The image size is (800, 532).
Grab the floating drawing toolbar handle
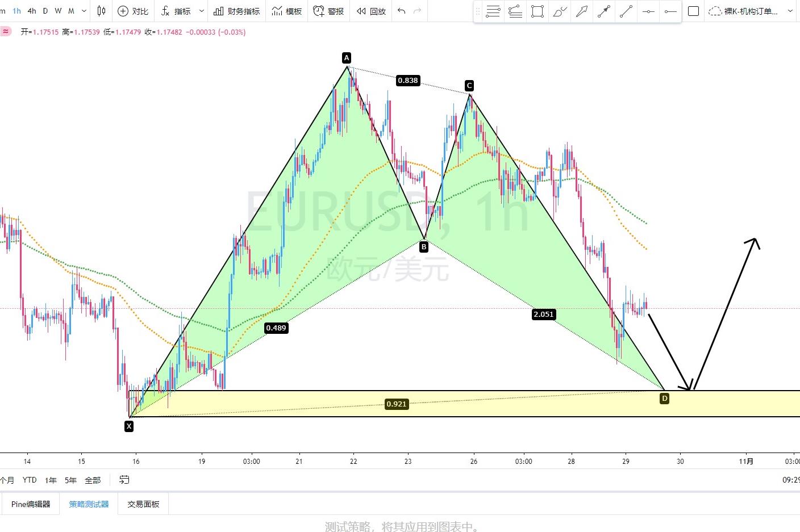(x=477, y=11)
